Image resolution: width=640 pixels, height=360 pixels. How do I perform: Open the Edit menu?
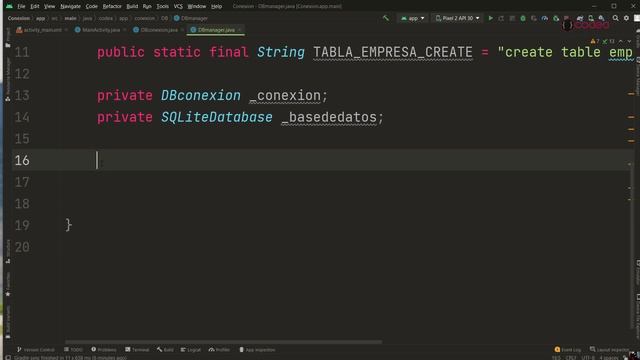(35, 7)
